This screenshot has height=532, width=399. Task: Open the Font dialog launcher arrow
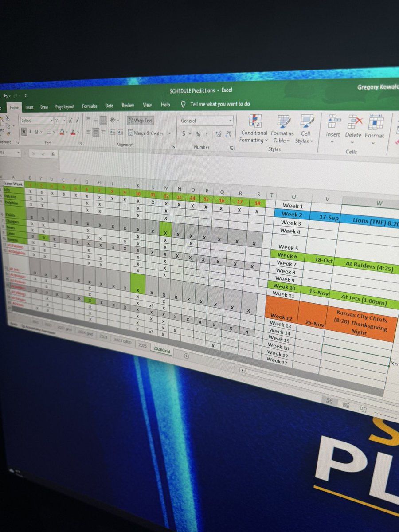coord(81,144)
